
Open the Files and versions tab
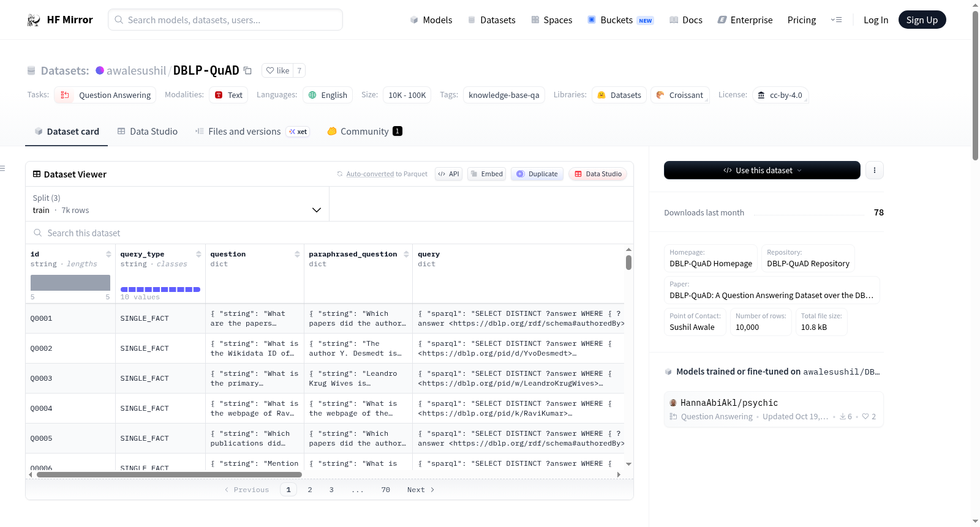click(252, 131)
